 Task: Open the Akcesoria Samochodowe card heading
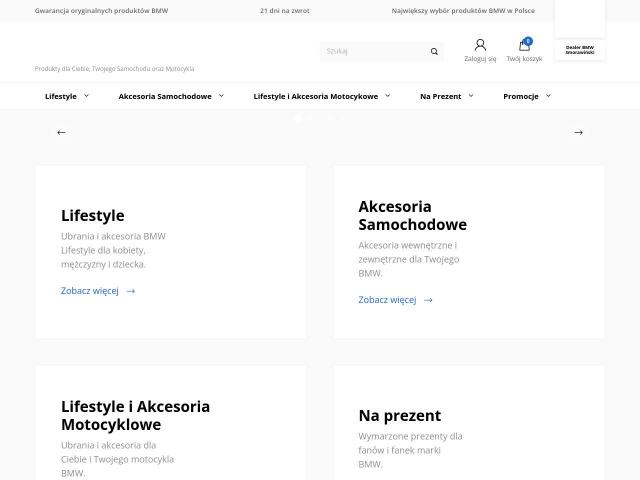coord(413,216)
